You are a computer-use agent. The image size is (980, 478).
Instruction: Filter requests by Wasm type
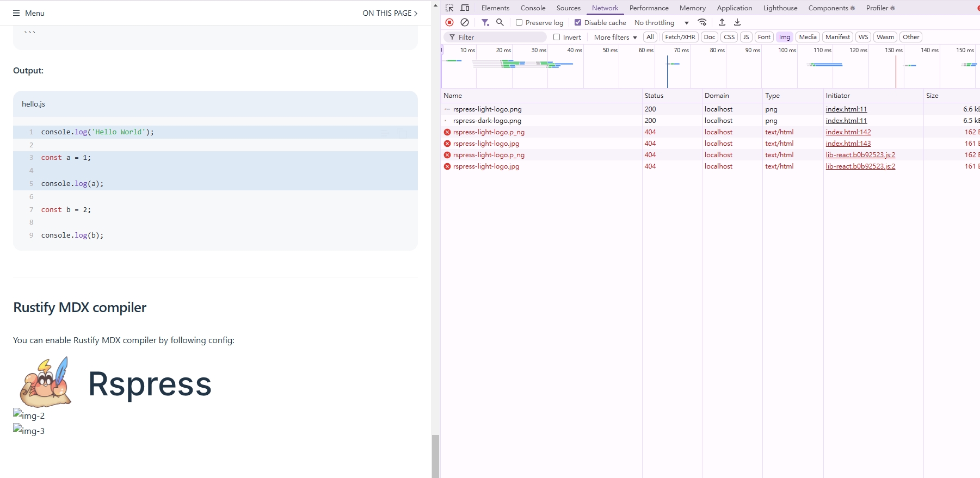click(885, 37)
